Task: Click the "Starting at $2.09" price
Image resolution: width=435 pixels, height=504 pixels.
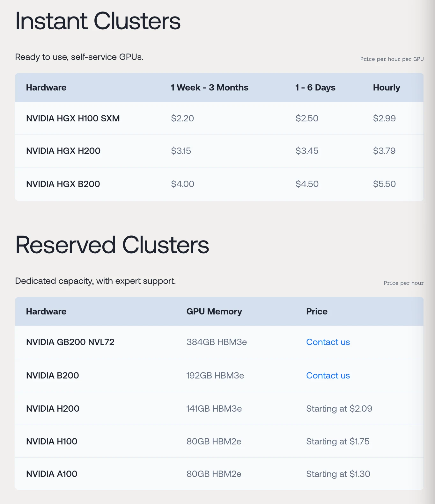Action: (339, 408)
